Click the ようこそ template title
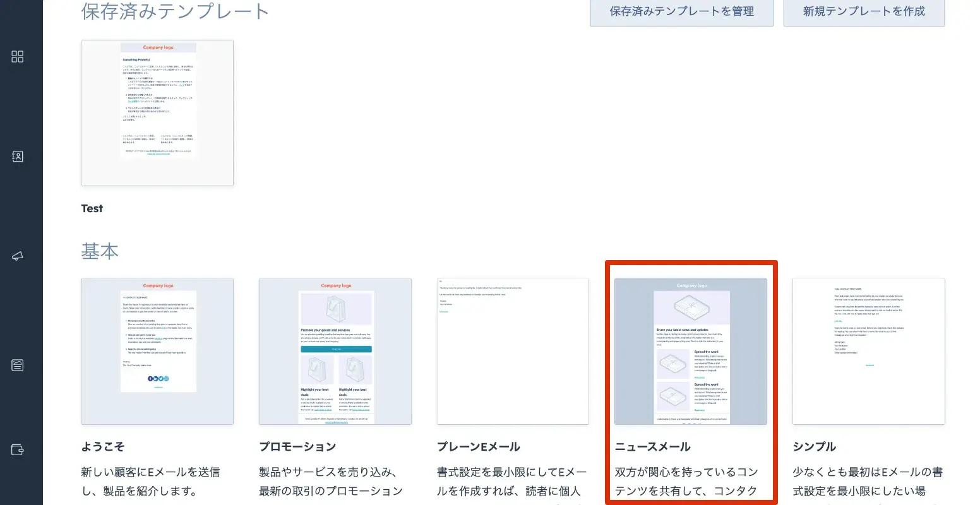 [103, 446]
